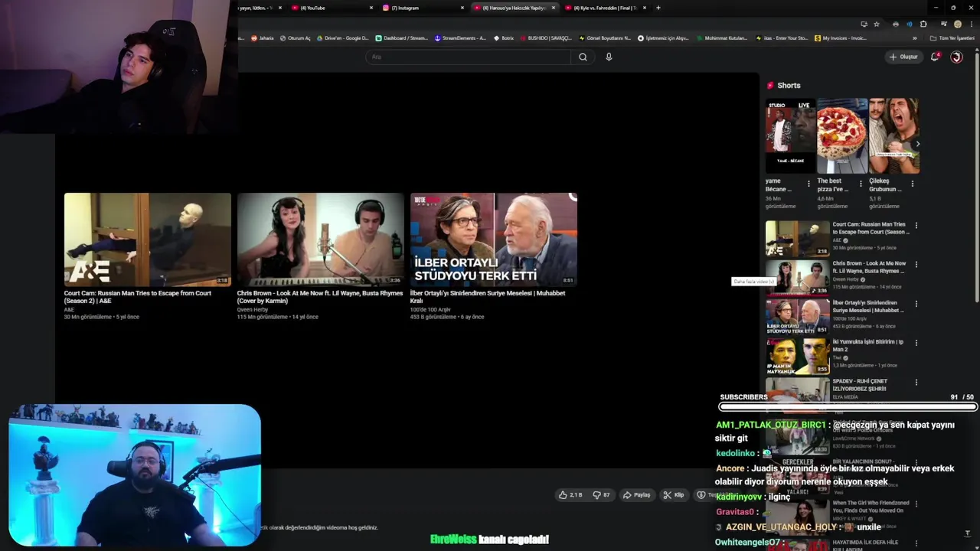Play Court Cam end-screen video thumbnail

[148, 240]
